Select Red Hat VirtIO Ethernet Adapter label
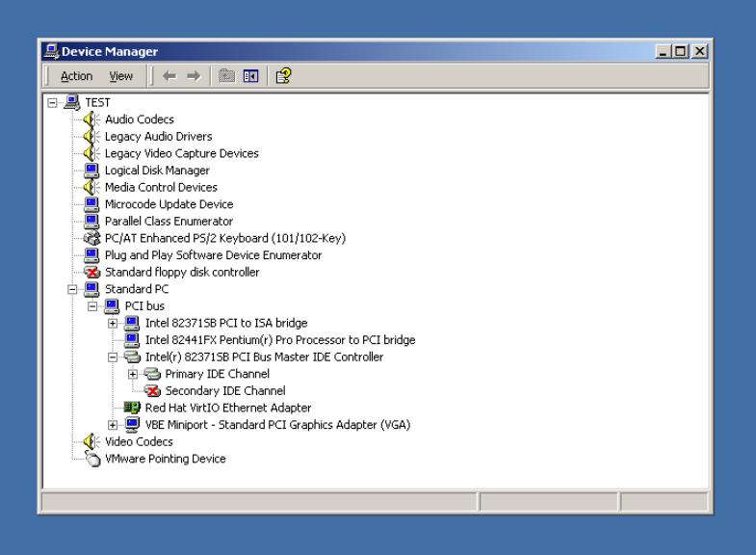This screenshot has height=555, width=756. 228,408
